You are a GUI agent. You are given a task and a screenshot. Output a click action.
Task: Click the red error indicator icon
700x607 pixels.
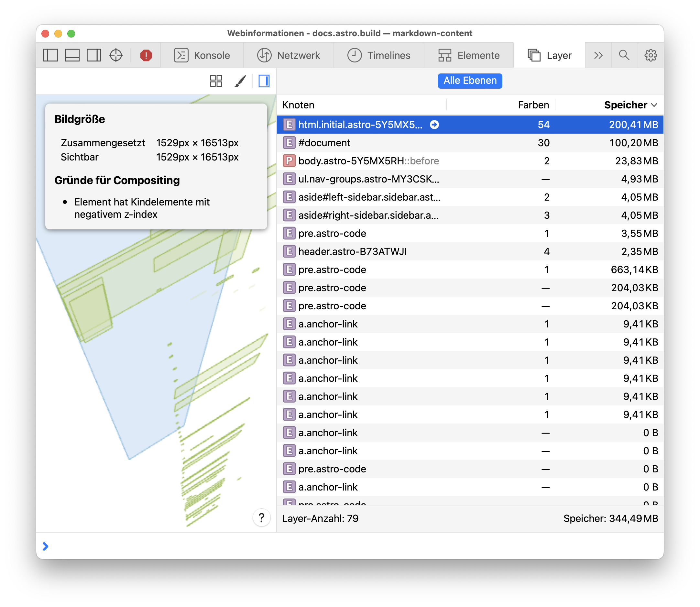click(146, 55)
